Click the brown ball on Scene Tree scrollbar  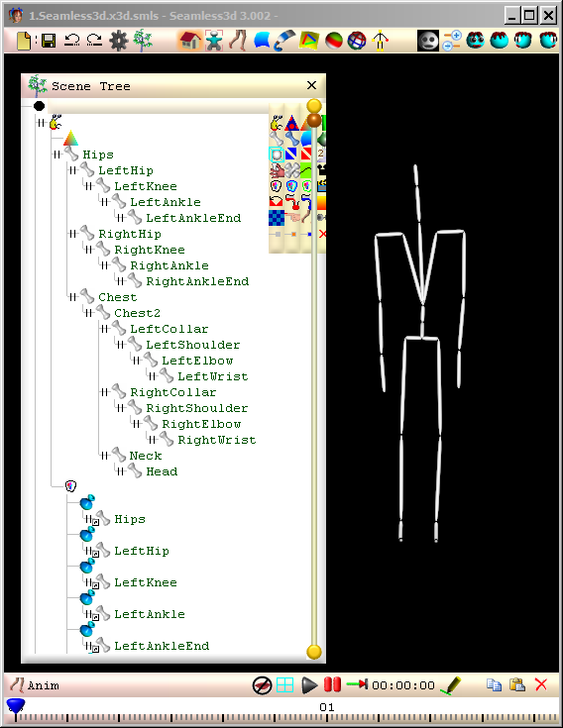[x=314, y=120]
